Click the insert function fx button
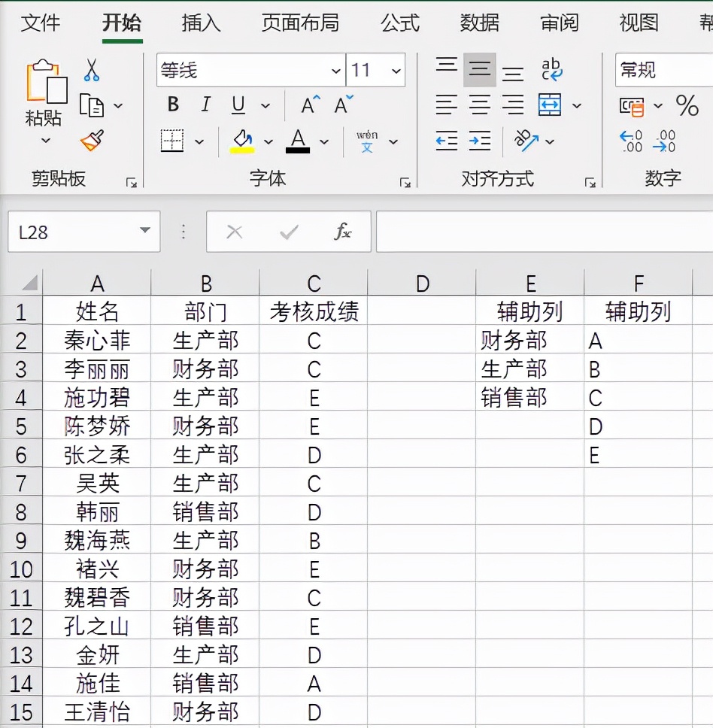Viewport: 713px width, 728px height. point(343,232)
